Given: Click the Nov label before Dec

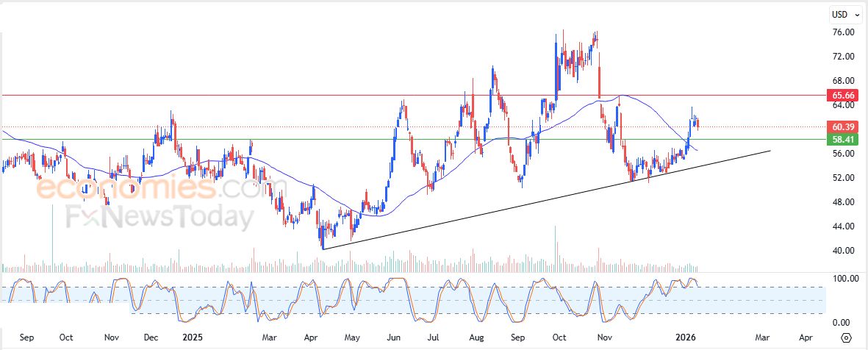Looking at the screenshot, I should coord(112,337).
